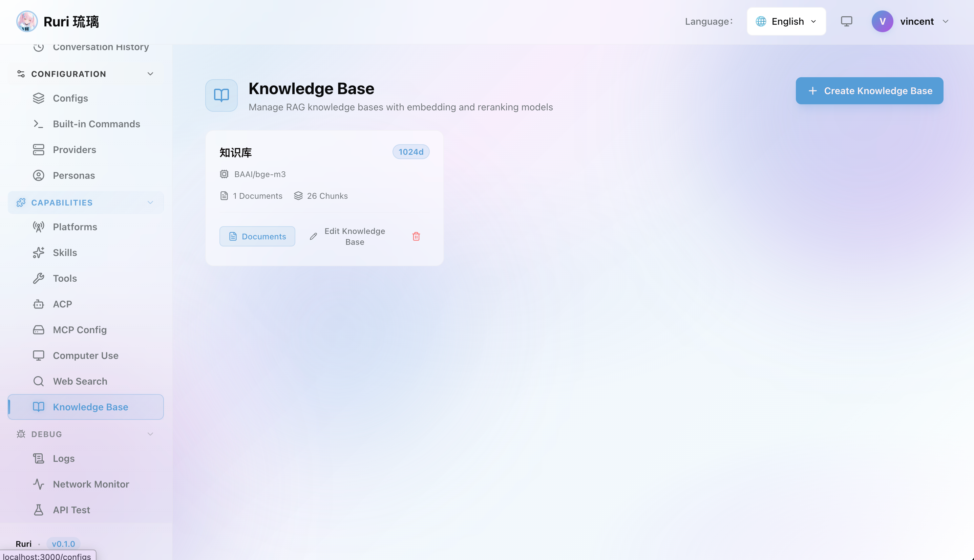Click the 1024d dimension badge
The width and height of the screenshot is (974, 560).
[411, 152]
